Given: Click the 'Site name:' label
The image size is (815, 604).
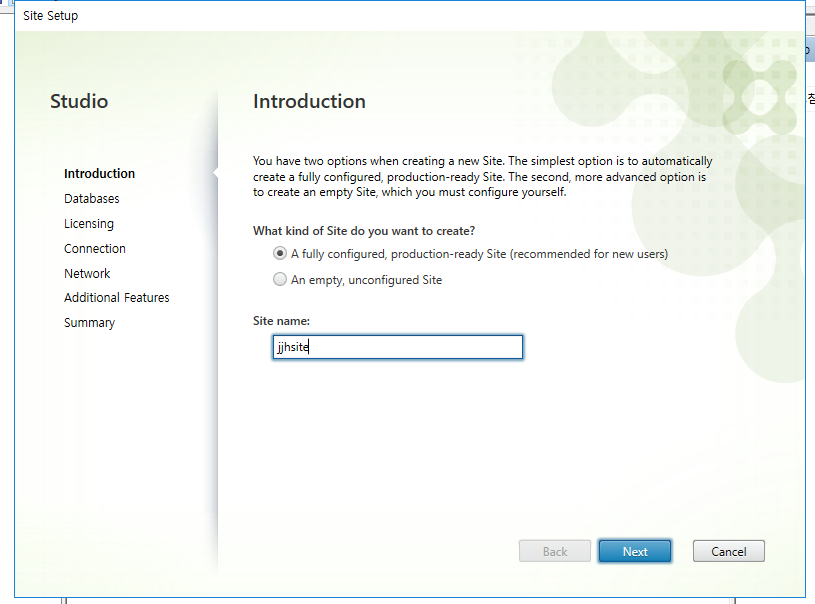Looking at the screenshot, I should coord(281,321).
